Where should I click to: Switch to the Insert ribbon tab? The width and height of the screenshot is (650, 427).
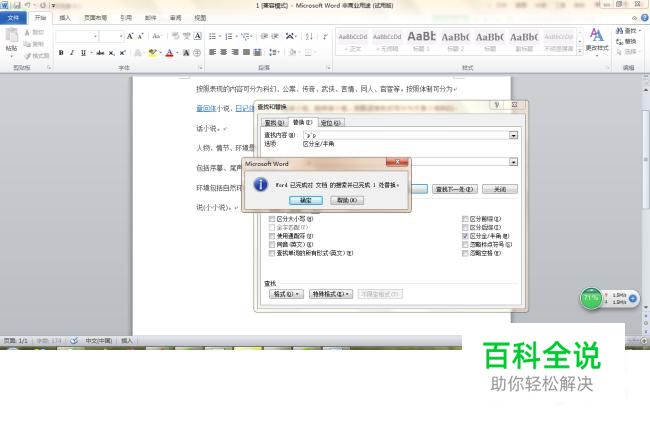click(65, 18)
